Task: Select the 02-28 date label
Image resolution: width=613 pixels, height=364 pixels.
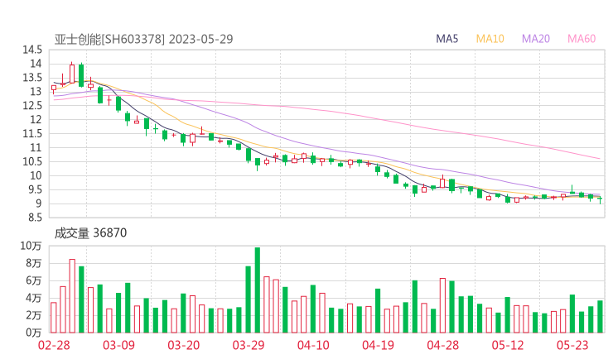Action: pyautogui.click(x=54, y=345)
